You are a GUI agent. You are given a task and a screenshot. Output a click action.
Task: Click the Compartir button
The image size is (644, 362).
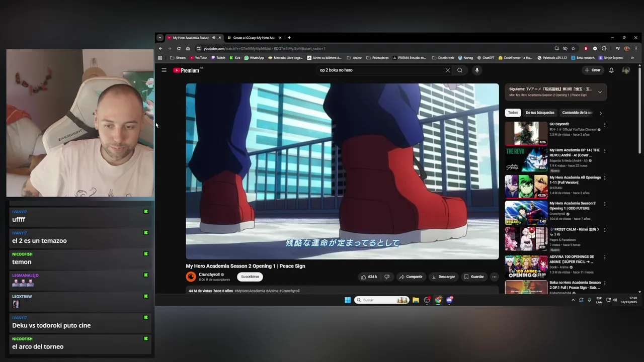[x=411, y=277]
